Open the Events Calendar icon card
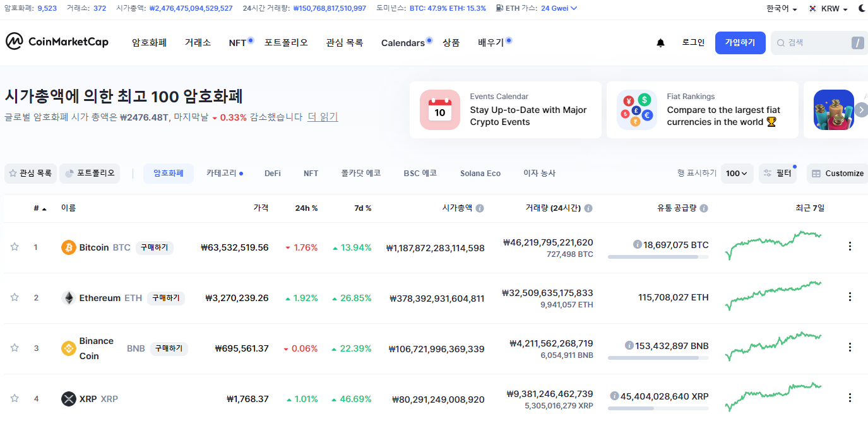The image size is (868, 421). [x=440, y=110]
